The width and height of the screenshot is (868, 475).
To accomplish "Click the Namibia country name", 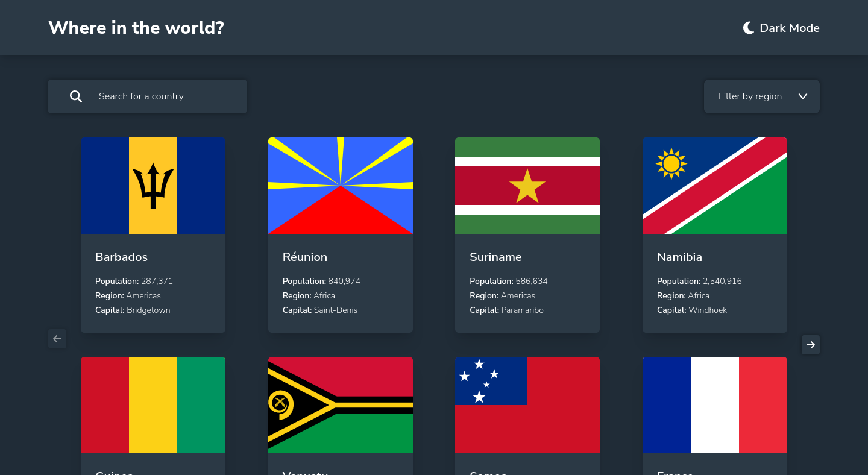I will pyautogui.click(x=679, y=257).
